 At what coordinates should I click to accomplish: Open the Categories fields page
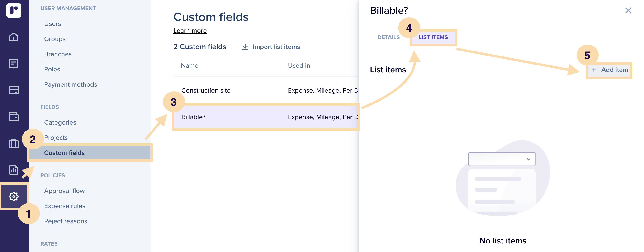click(x=60, y=122)
